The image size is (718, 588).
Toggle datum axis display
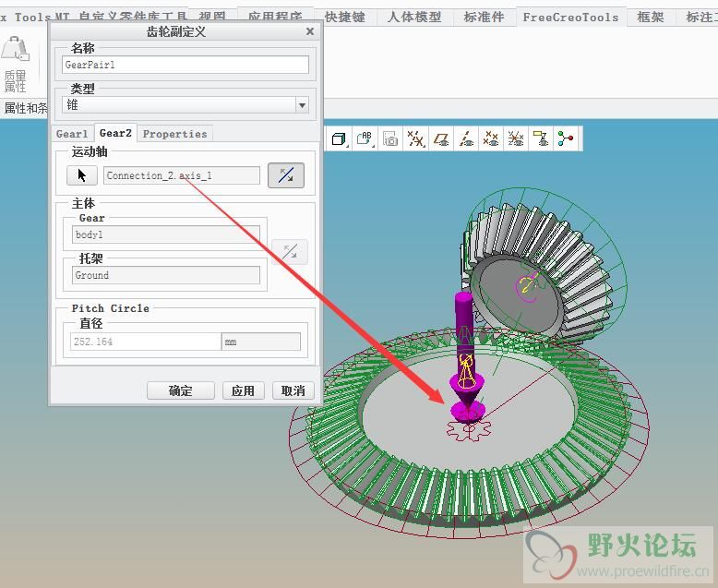pos(466,138)
